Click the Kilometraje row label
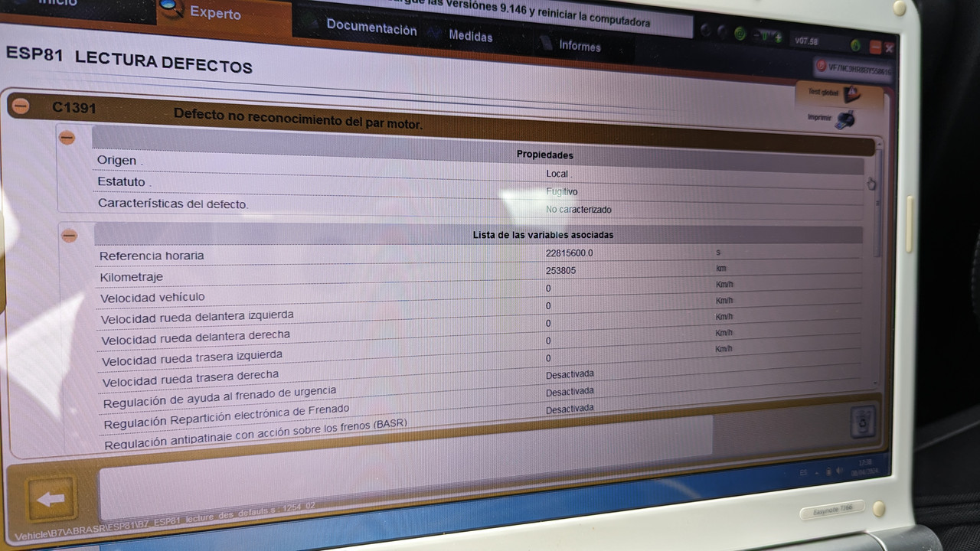Screen dimensions: 980x551 pyautogui.click(x=131, y=276)
